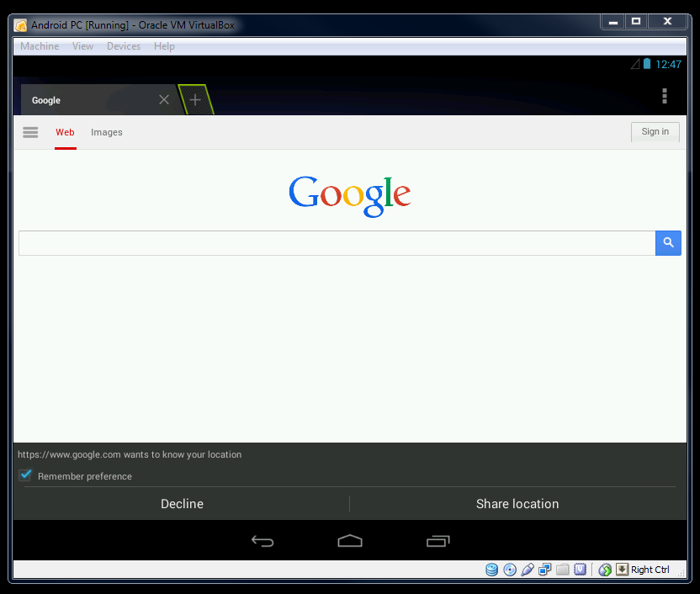Click the mouse integration status icon
This screenshot has width=700, height=594.
tap(605, 570)
